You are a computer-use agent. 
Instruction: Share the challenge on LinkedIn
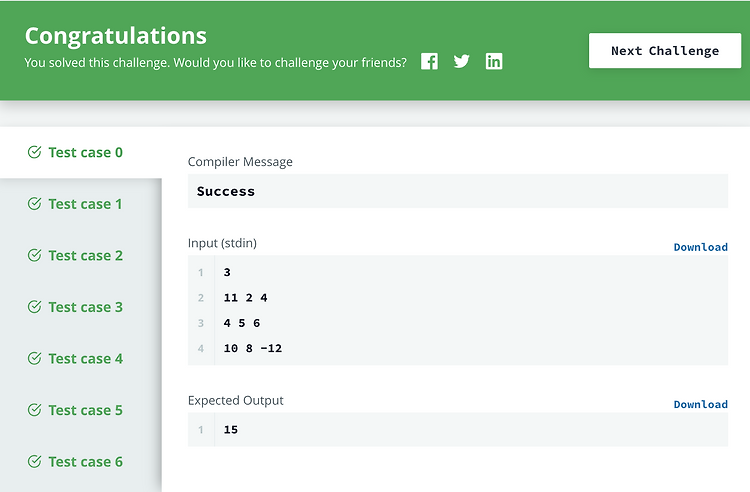click(494, 61)
